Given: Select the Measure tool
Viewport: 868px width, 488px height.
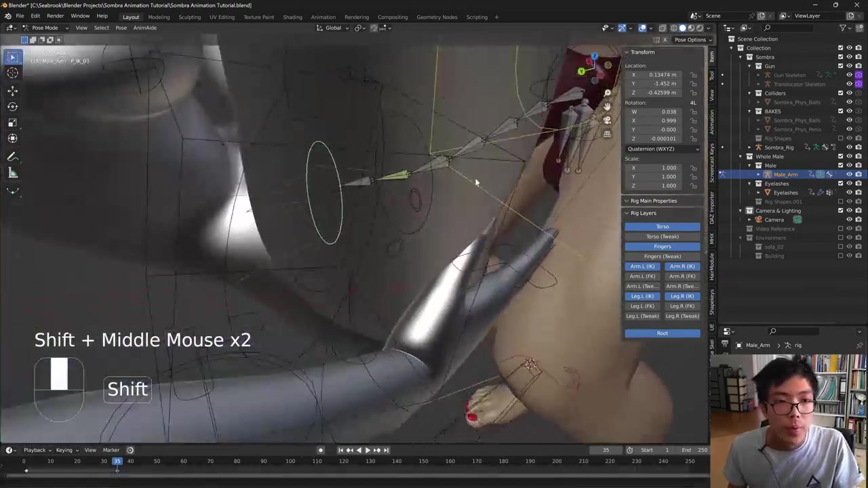Looking at the screenshot, I should click(12, 174).
